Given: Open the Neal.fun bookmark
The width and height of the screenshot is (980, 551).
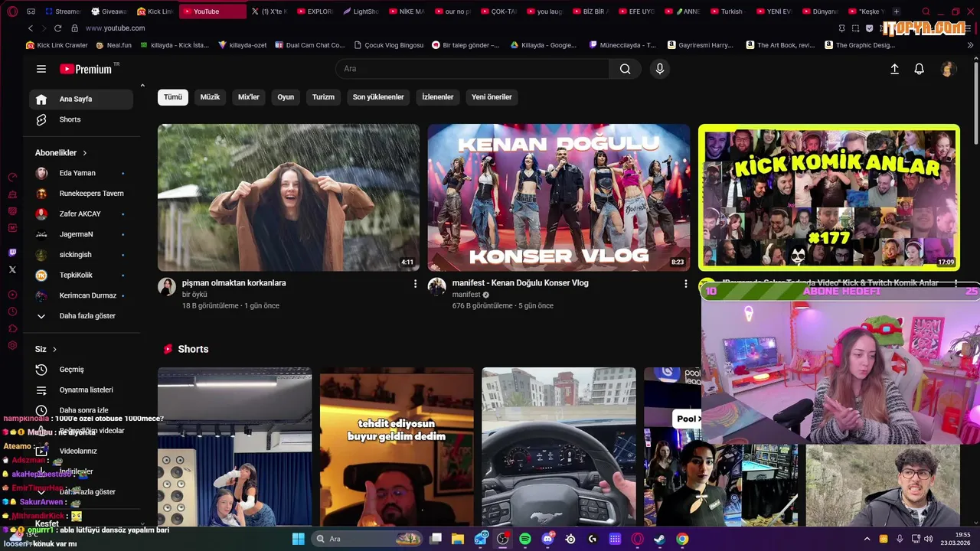Looking at the screenshot, I should pyautogui.click(x=113, y=45).
